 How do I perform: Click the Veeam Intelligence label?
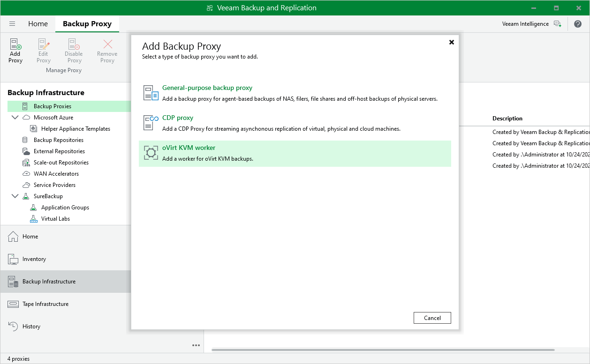point(525,24)
